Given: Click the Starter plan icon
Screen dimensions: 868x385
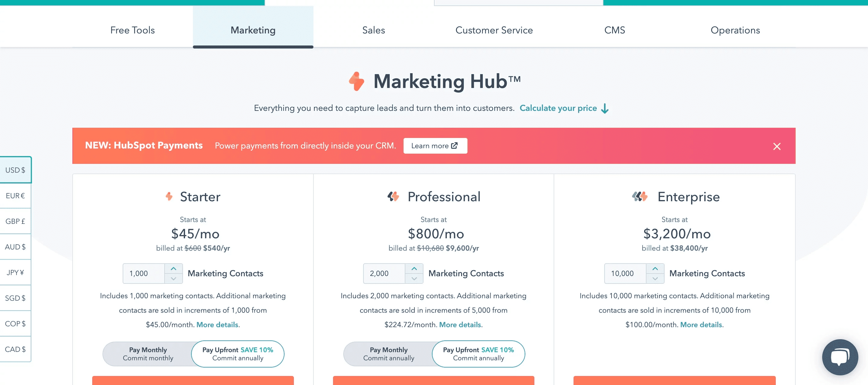Looking at the screenshot, I should [x=169, y=196].
